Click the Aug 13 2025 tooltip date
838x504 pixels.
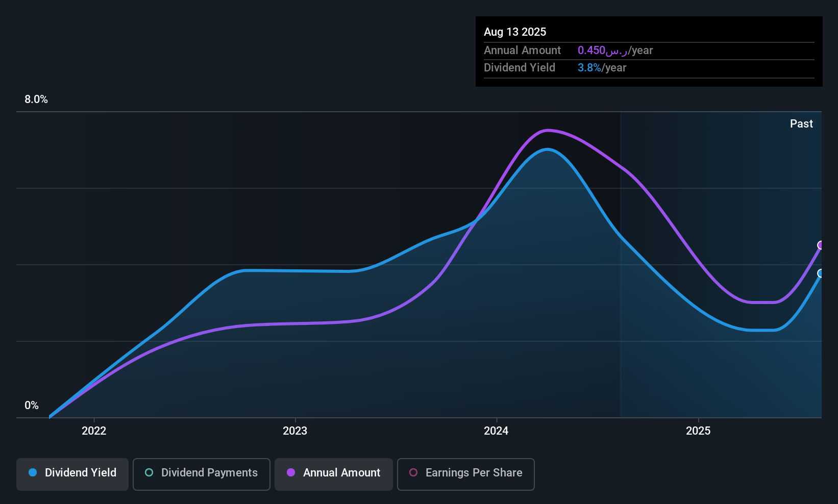[x=515, y=32]
